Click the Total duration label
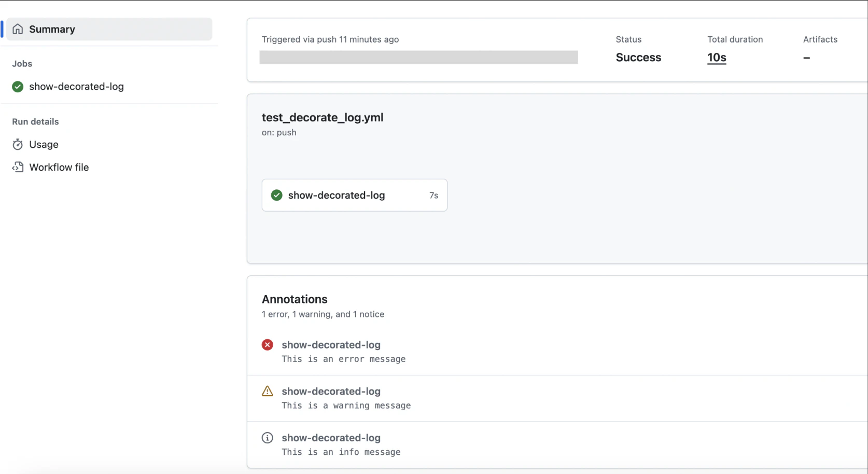Screen dimensions: 868x474 point(735,39)
